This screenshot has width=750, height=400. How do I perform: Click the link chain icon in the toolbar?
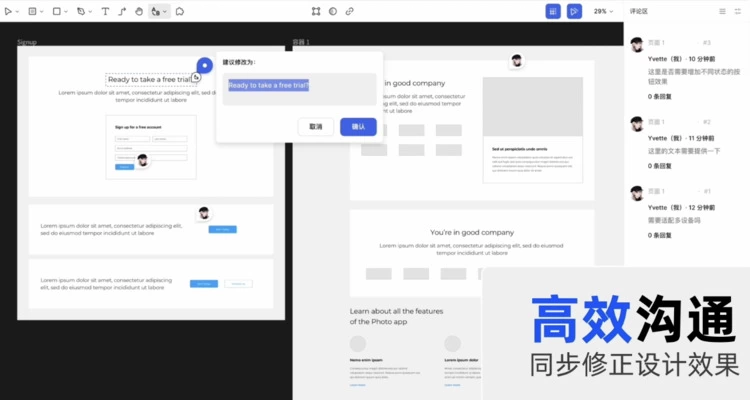tap(349, 11)
